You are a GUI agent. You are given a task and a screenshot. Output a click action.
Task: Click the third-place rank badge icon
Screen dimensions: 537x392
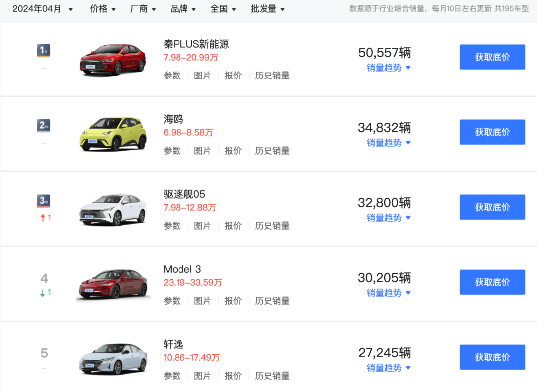click(x=44, y=201)
